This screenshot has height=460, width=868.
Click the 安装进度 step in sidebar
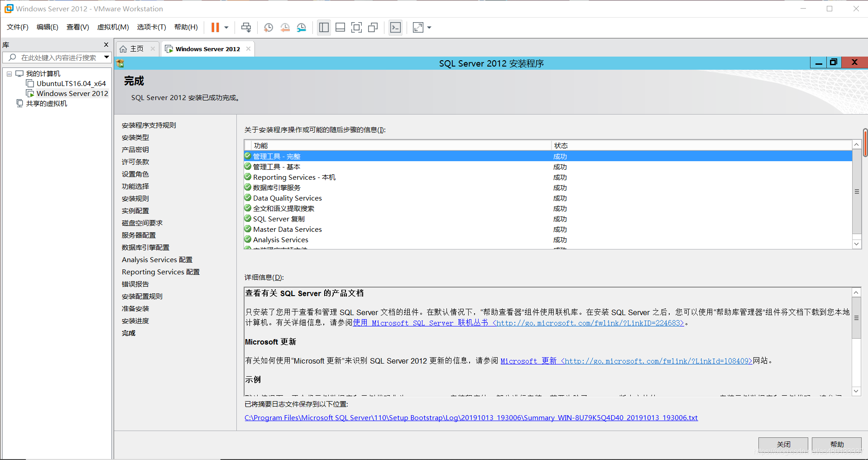(135, 321)
